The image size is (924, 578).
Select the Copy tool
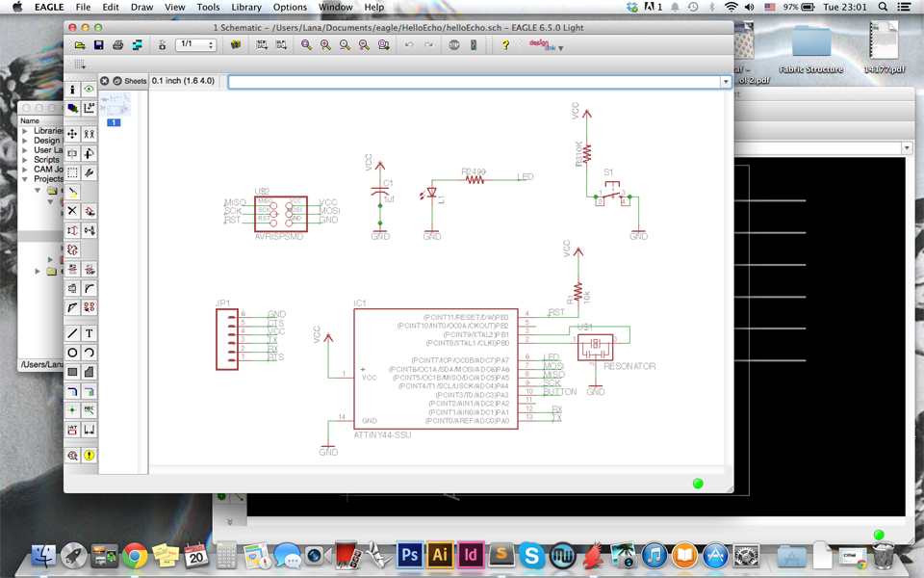coord(89,134)
